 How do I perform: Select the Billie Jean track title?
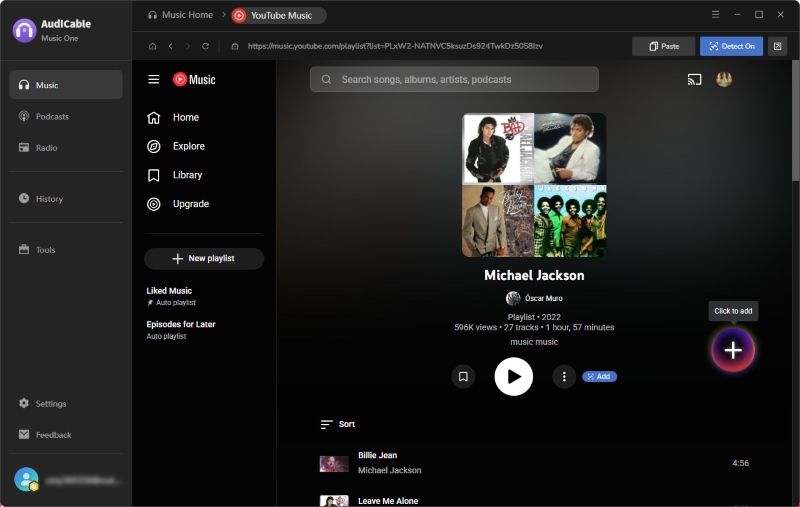click(x=378, y=455)
